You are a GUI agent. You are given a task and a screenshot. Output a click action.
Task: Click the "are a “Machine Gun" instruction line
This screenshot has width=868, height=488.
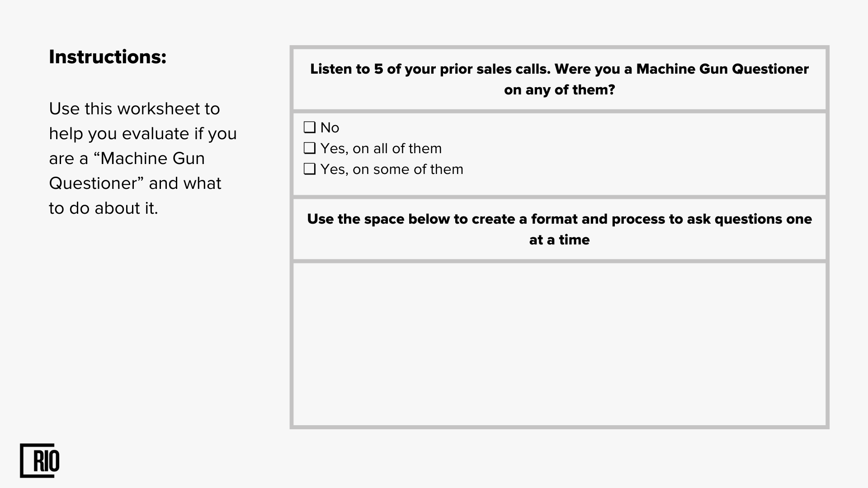[x=127, y=159]
